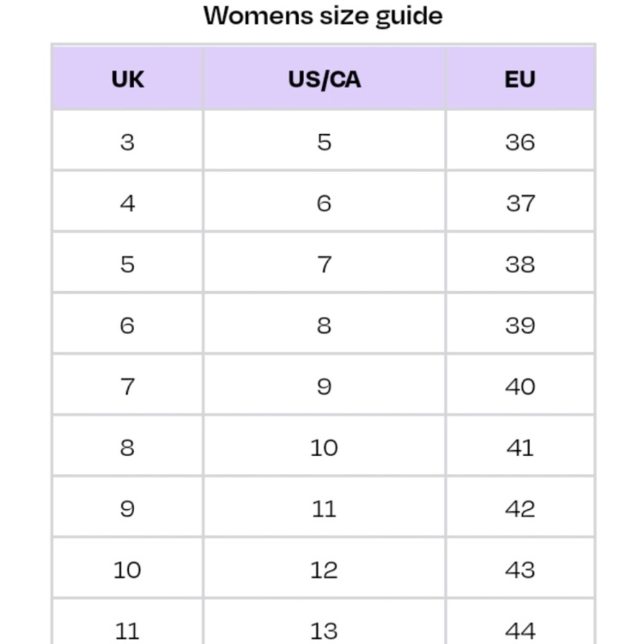Select EU size 36 cell
Image resolution: width=644 pixels, height=644 pixels.
click(520, 141)
